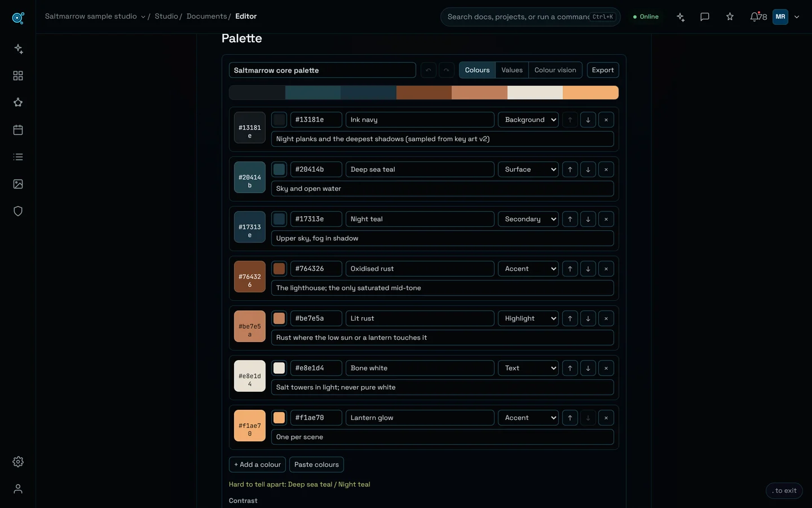Open the user profile icon in sidebar
This screenshot has height=508, width=812.
tap(18, 489)
